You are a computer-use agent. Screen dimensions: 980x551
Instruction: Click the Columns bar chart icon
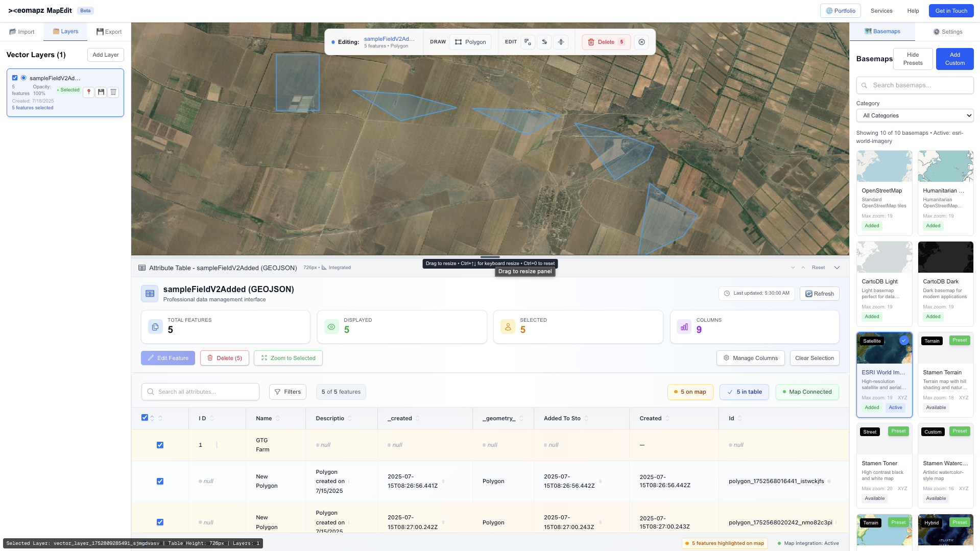(x=684, y=326)
